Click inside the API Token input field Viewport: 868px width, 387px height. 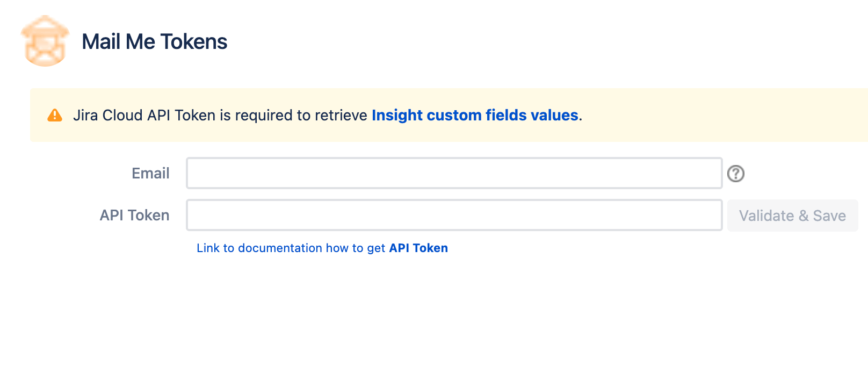tap(454, 215)
